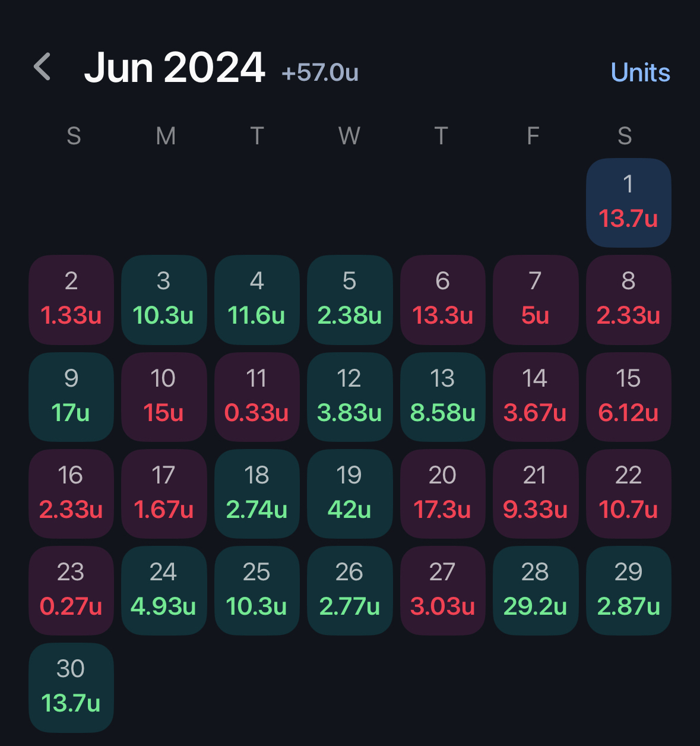
Task: Select day 11 showing 0.33u
Action: (x=257, y=397)
